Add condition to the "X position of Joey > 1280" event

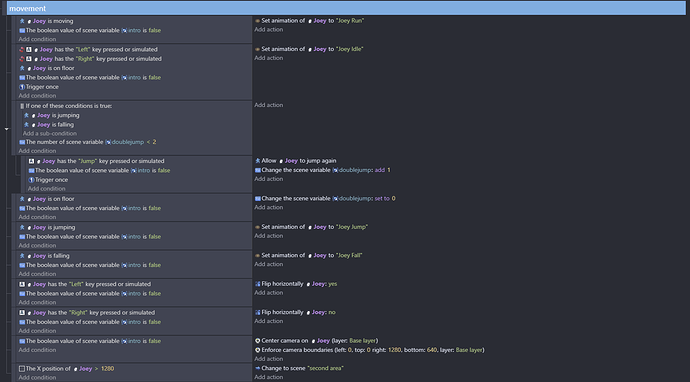pyautogui.click(x=37, y=378)
